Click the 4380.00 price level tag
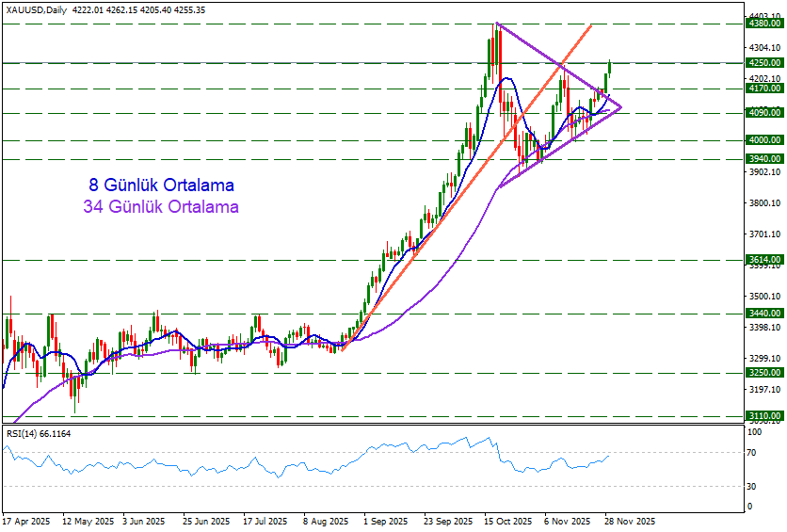787x532 pixels. pos(763,24)
